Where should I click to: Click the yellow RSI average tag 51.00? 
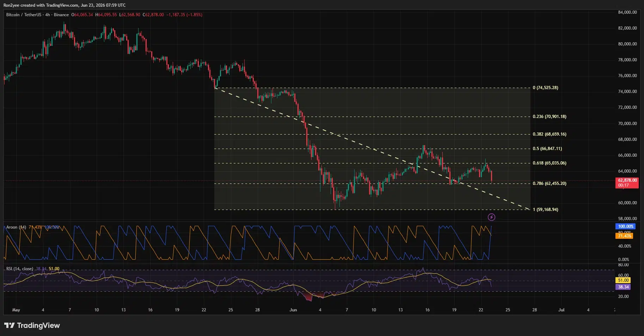(623, 280)
